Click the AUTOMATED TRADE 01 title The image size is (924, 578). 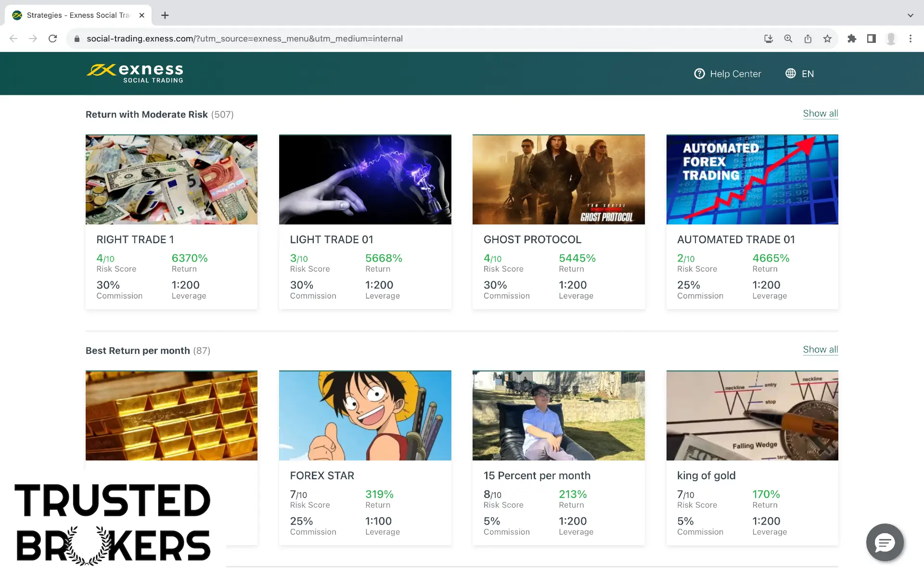pyautogui.click(x=736, y=240)
